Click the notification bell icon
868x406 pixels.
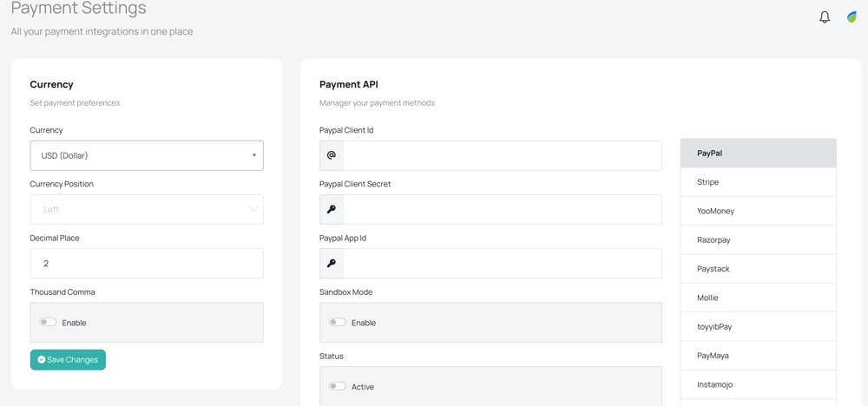pos(825,17)
